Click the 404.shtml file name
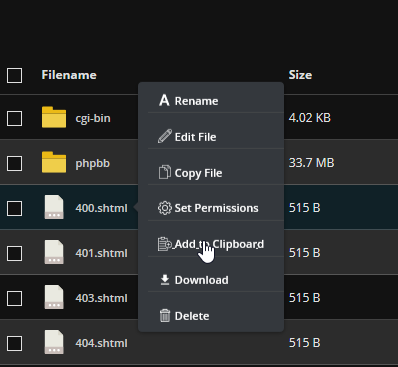 point(101,343)
